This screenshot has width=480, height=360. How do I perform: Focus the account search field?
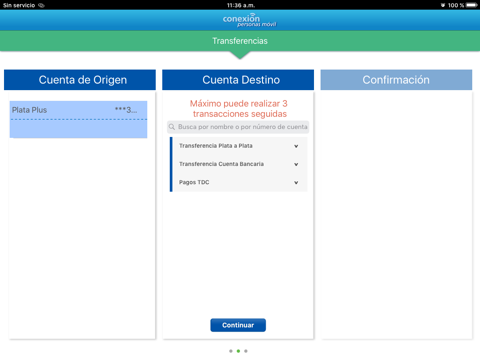238,127
